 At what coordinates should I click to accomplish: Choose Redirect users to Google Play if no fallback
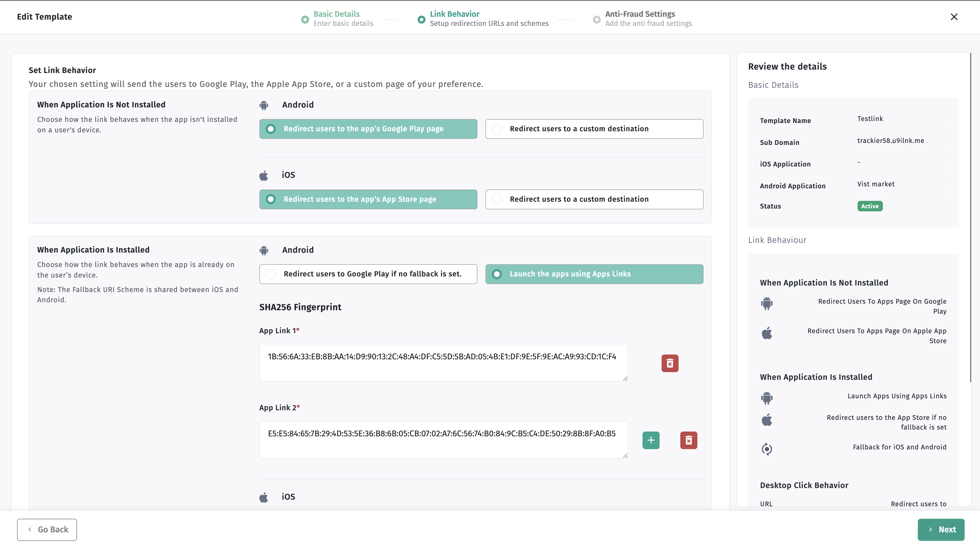point(368,274)
